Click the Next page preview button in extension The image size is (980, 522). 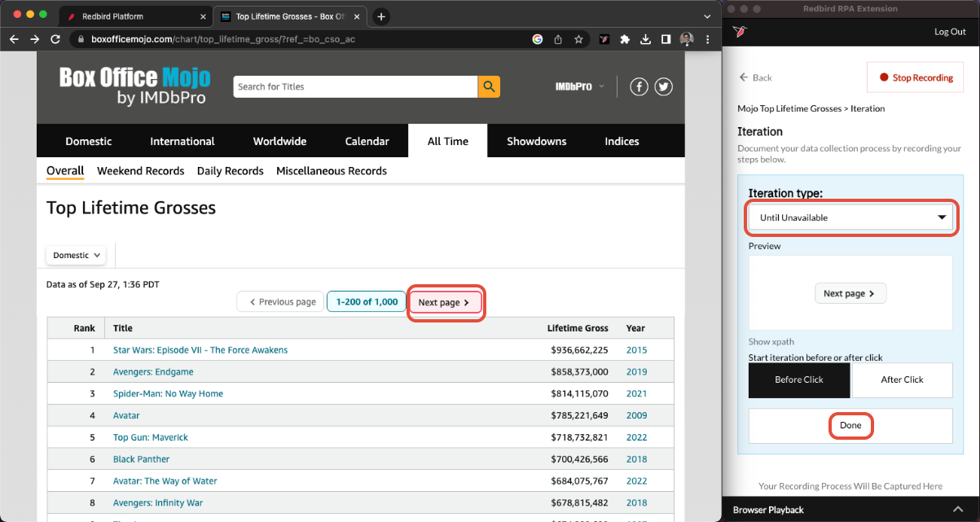pyautogui.click(x=850, y=293)
